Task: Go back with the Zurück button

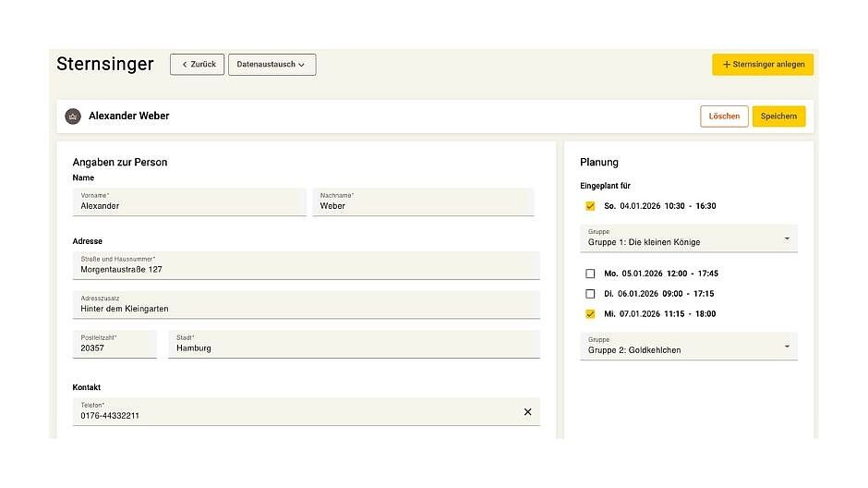Action: pos(197,65)
